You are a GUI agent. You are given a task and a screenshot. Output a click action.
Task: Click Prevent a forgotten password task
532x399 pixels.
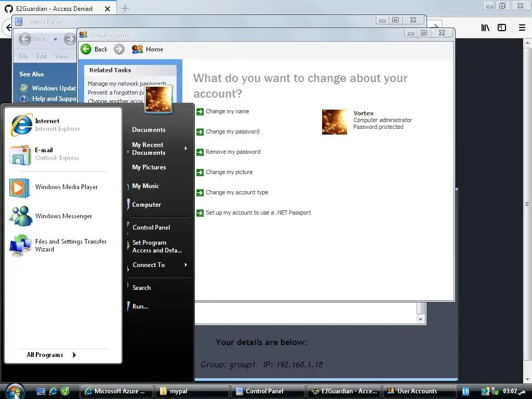[x=116, y=92]
